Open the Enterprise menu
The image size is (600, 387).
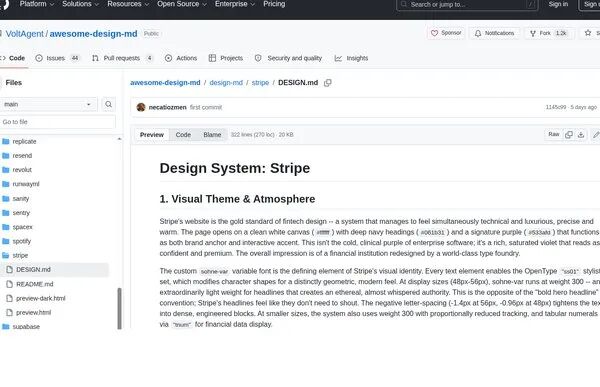pos(235,4)
